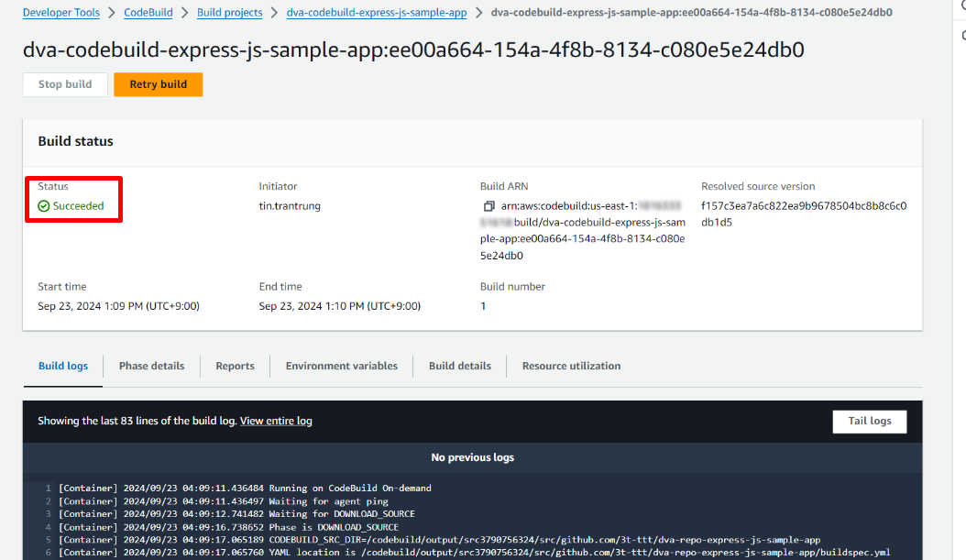Open Developer Tools breadcrumb link
The image size is (966, 560).
(x=61, y=13)
